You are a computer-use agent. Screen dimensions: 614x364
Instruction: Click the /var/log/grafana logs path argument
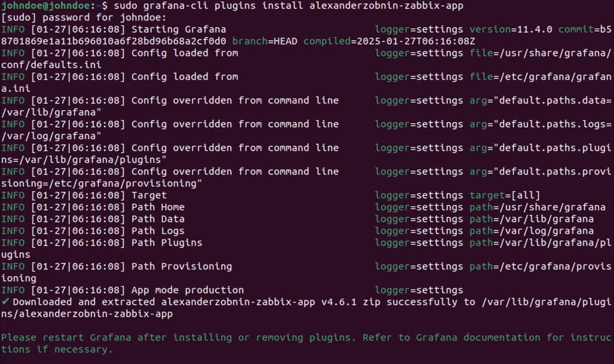(51, 136)
